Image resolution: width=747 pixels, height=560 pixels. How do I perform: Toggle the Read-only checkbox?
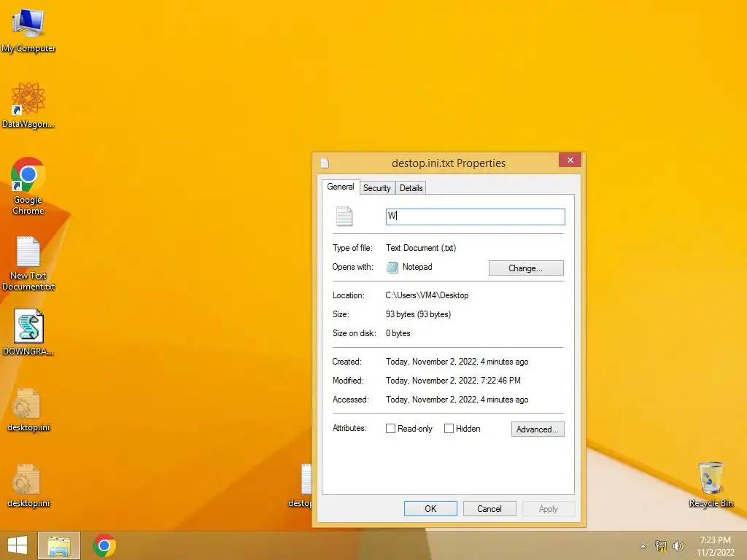(390, 429)
